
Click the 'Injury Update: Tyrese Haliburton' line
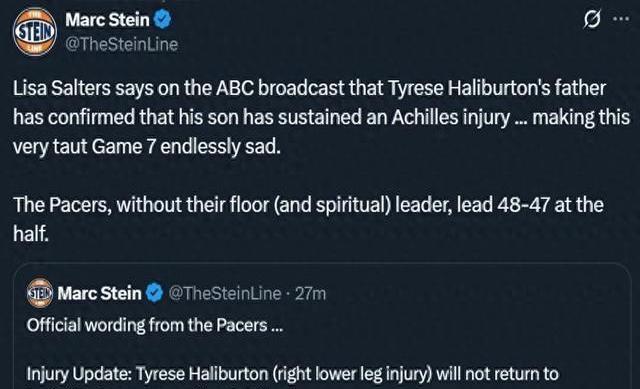(293, 373)
